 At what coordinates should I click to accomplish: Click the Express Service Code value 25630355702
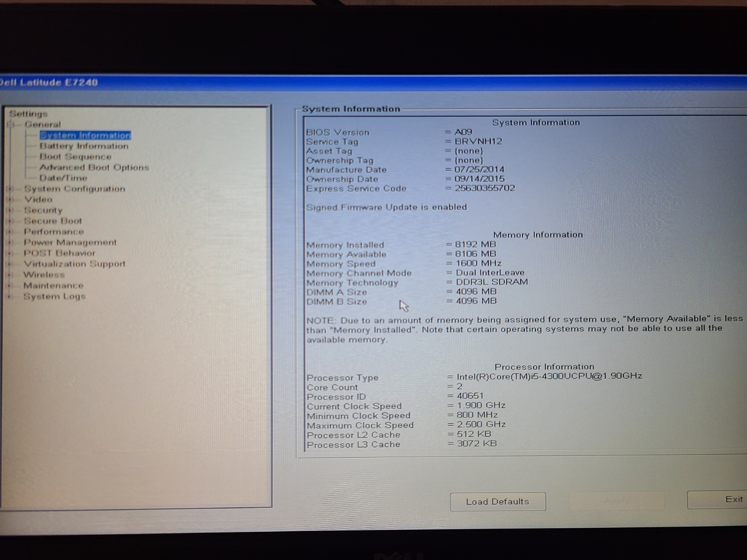pyautogui.click(x=485, y=189)
